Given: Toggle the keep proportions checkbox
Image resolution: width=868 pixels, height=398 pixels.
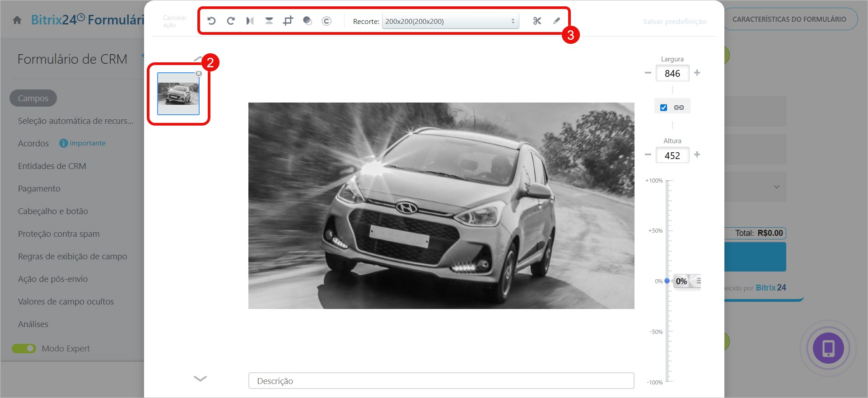Looking at the screenshot, I should pyautogui.click(x=663, y=108).
